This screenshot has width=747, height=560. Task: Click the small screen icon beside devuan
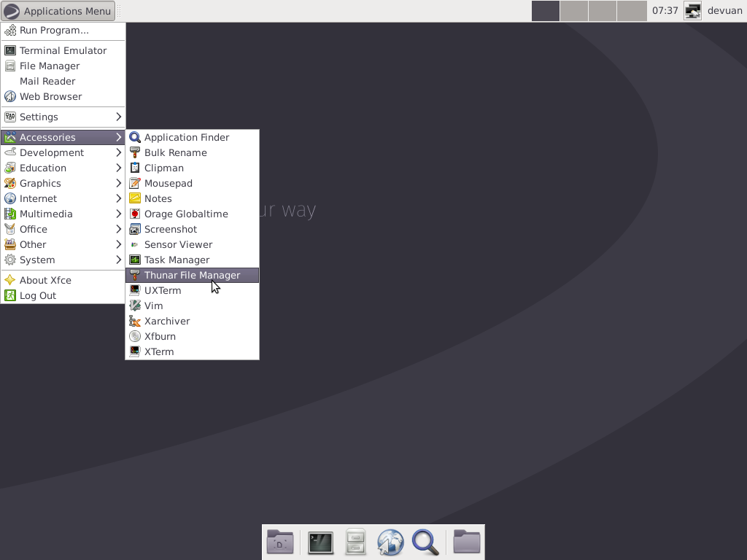pyautogui.click(x=692, y=11)
